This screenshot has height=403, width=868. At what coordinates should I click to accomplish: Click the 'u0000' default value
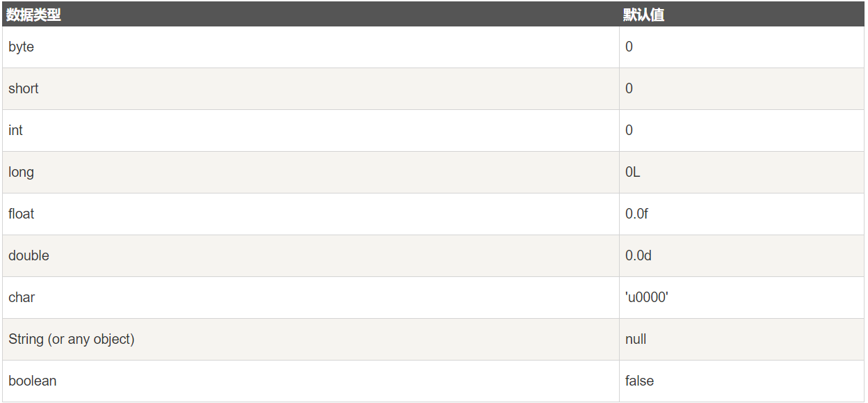coord(647,298)
